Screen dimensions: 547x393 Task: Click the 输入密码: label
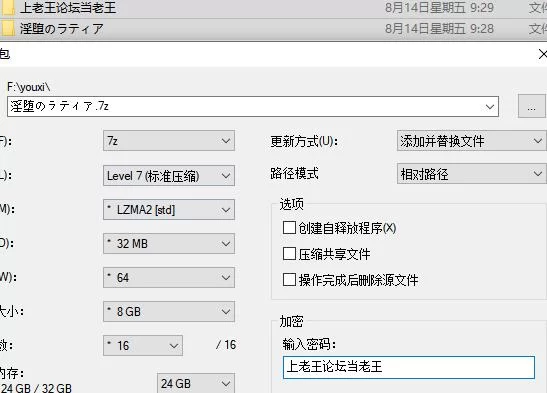point(309,345)
